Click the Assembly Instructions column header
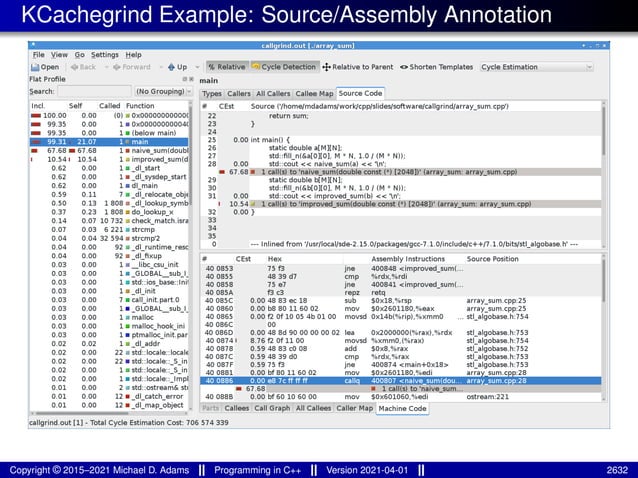 tap(408, 259)
